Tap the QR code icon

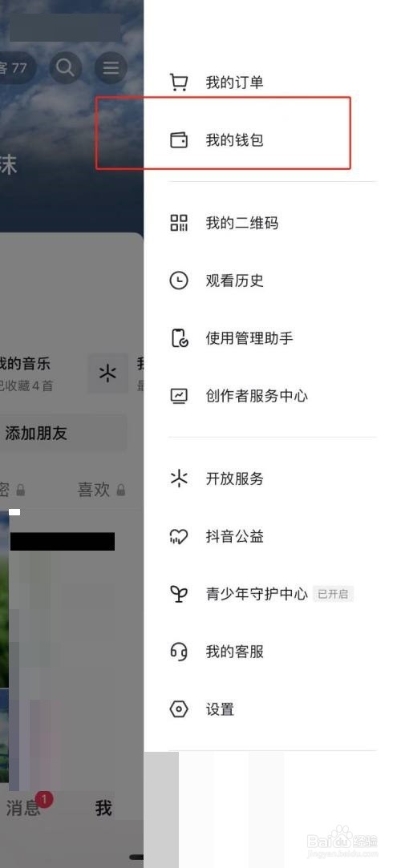pos(178,223)
